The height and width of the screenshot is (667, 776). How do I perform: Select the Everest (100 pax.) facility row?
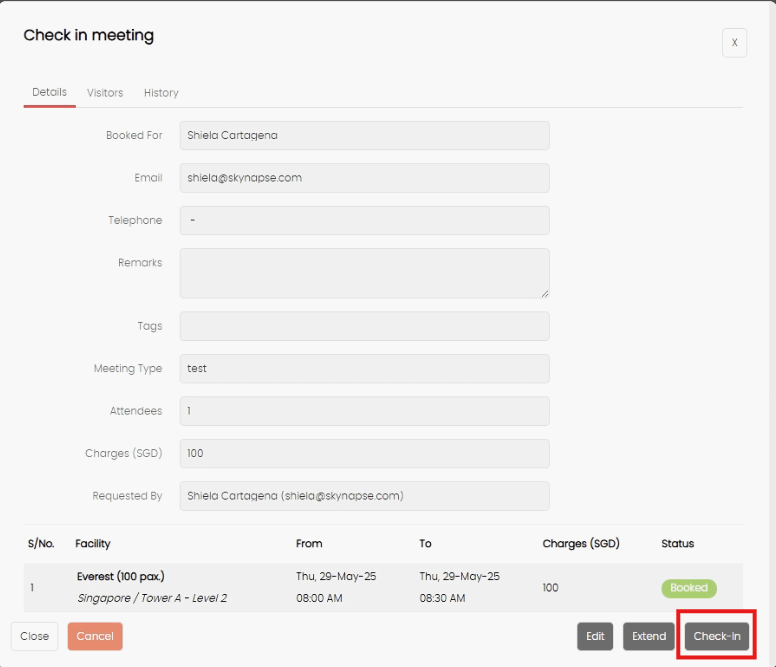coord(383,587)
